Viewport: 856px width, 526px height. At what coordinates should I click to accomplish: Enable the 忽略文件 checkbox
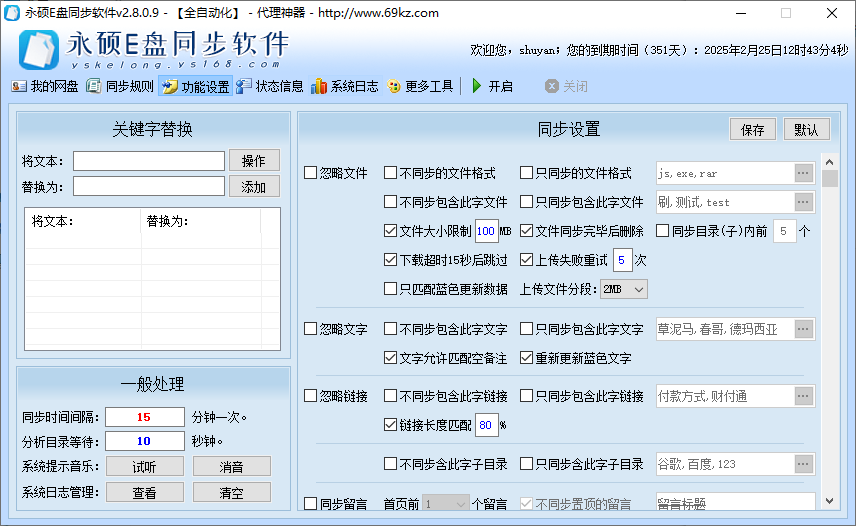point(311,173)
